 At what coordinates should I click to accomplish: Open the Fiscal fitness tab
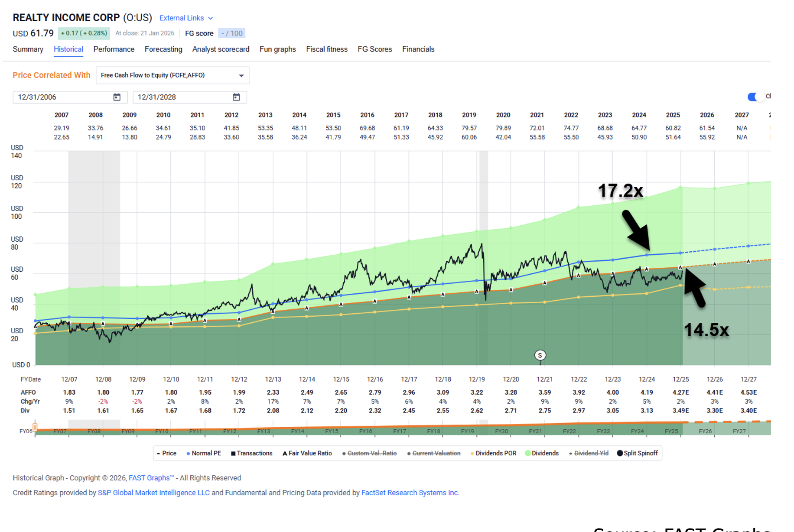coord(326,49)
